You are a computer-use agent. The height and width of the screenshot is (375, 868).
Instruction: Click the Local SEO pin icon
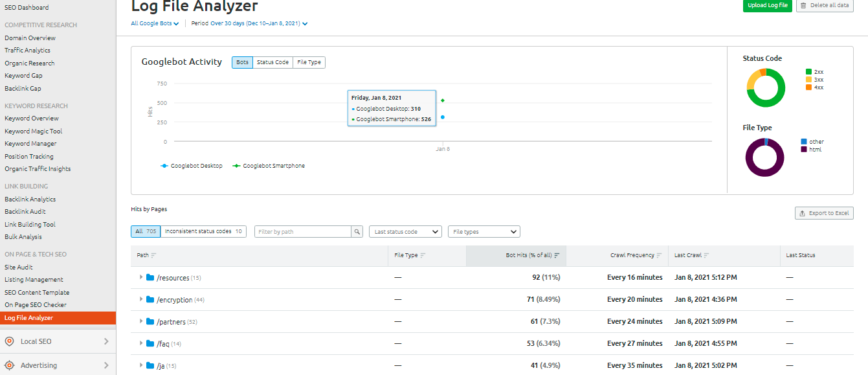9,341
